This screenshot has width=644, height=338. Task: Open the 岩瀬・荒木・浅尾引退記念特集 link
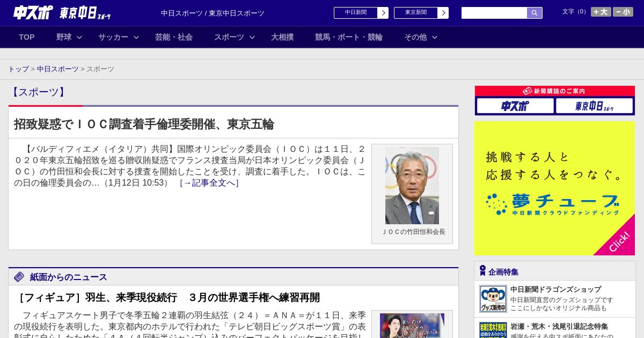click(559, 326)
